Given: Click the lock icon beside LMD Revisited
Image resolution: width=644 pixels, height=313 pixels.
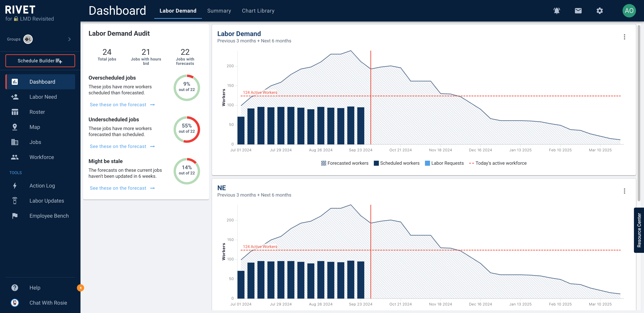Looking at the screenshot, I should point(16,19).
